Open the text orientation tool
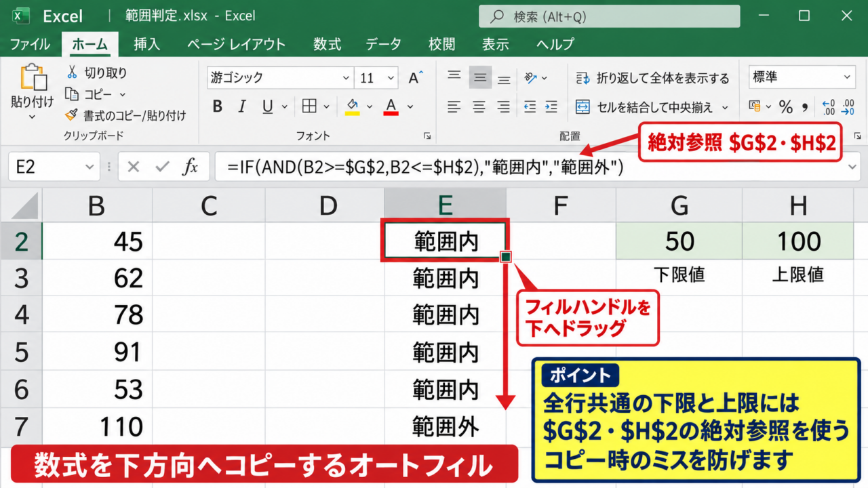The height and width of the screenshot is (488, 868). point(531,77)
